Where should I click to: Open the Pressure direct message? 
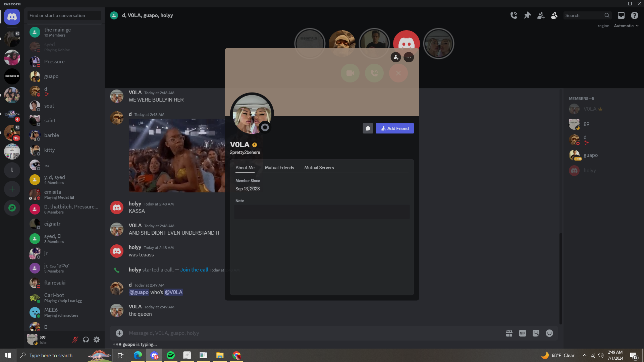click(64, 62)
